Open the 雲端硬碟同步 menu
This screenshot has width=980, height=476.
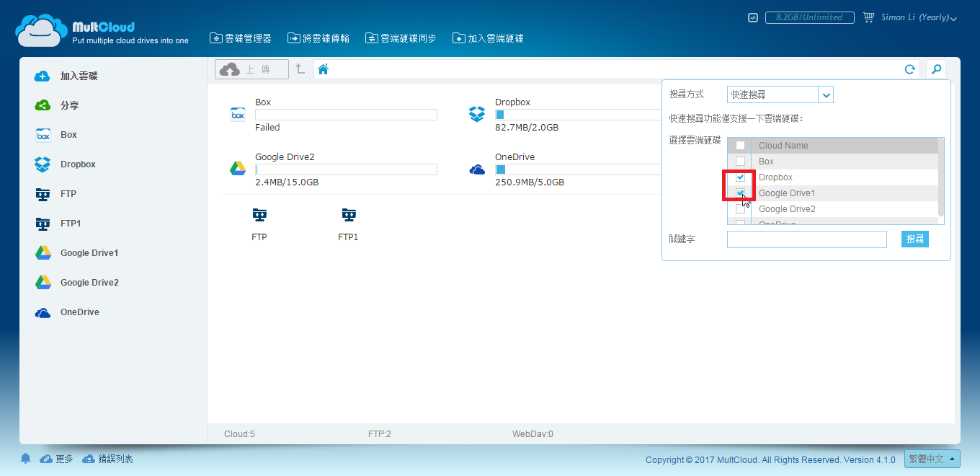[401, 38]
